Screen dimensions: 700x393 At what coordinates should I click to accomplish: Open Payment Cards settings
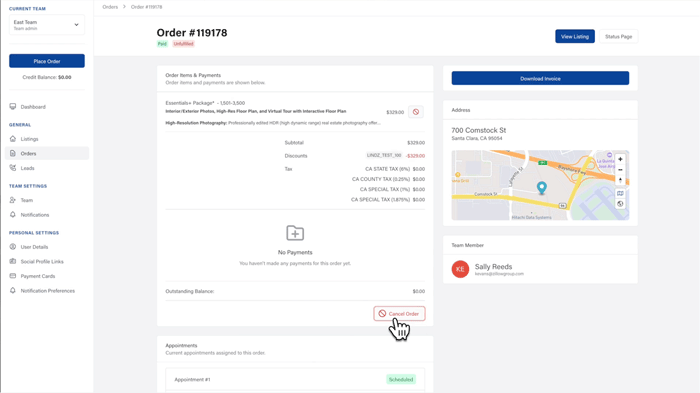[38, 276]
